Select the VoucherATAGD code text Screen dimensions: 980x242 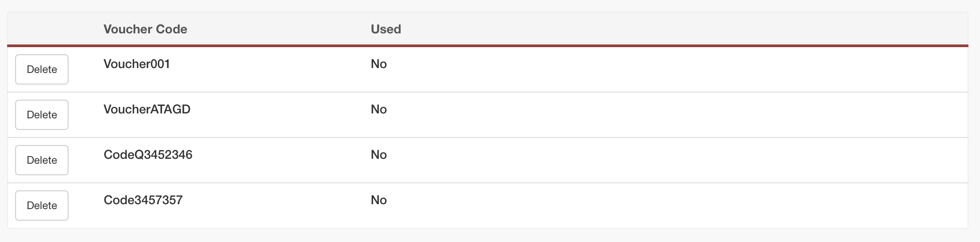(x=147, y=109)
